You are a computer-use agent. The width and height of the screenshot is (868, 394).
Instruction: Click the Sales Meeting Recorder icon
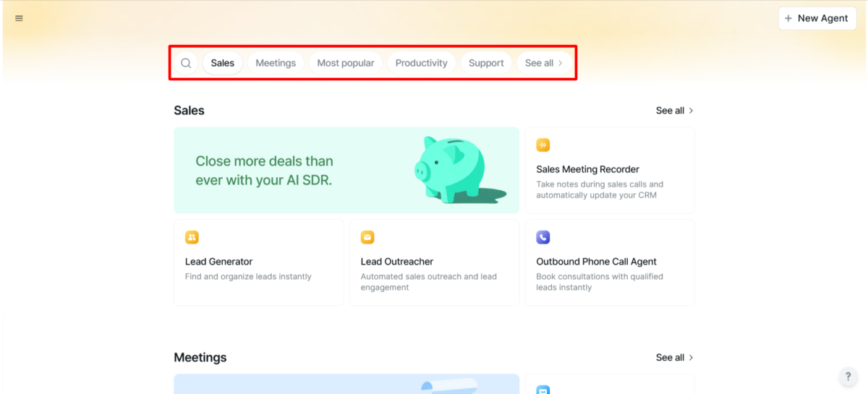(542, 145)
